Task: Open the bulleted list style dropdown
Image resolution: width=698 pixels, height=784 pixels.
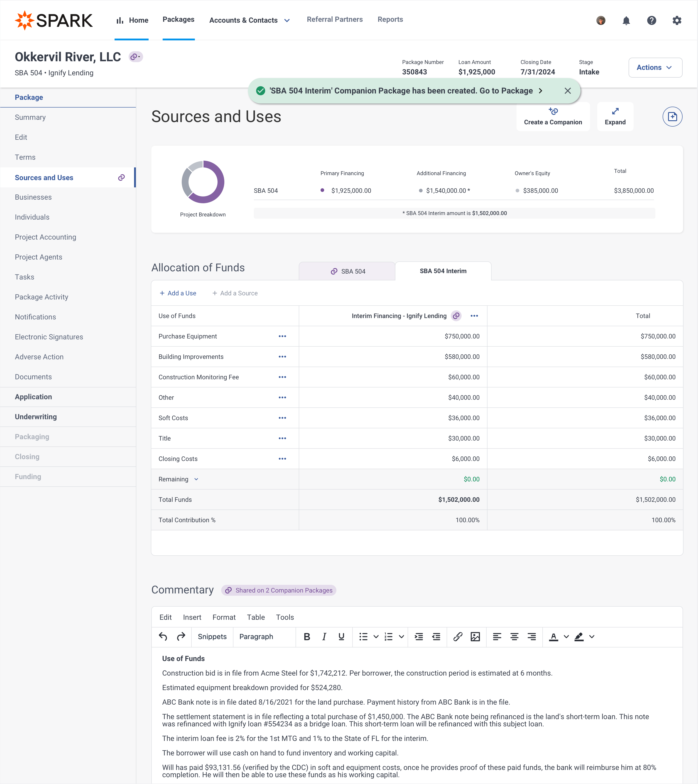Action: [376, 636]
